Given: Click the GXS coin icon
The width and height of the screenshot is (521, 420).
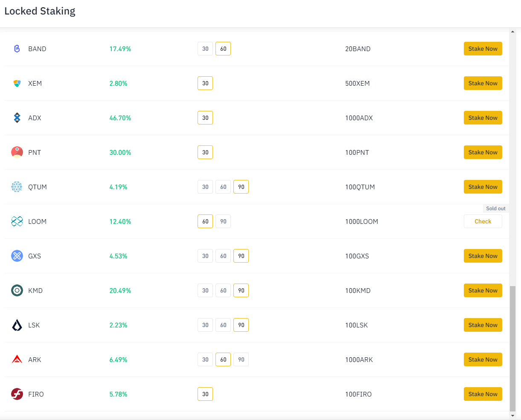Looking at the screenshot, I should click(17, 256).
